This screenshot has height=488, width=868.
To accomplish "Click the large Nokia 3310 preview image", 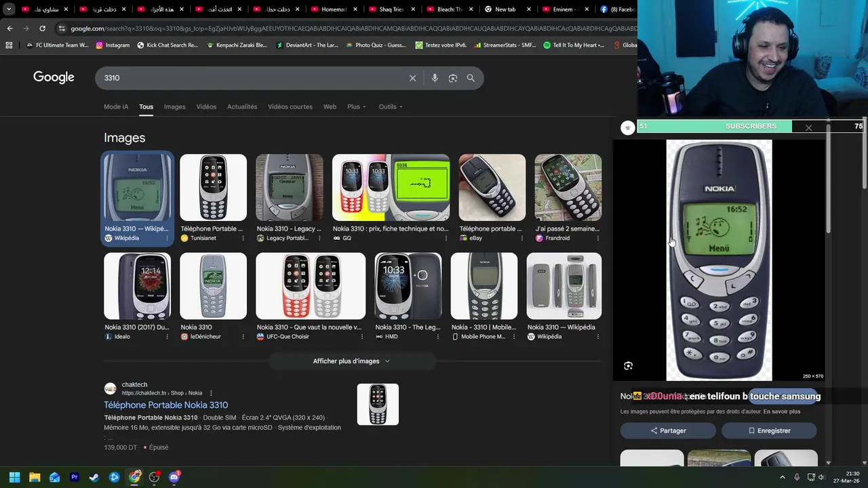I will point(719,260).
